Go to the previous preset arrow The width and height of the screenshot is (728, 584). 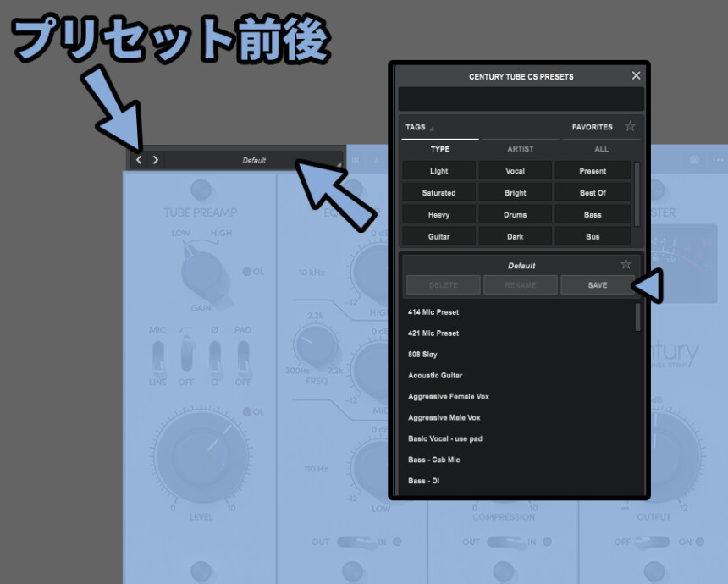click(x=140, y=159)
